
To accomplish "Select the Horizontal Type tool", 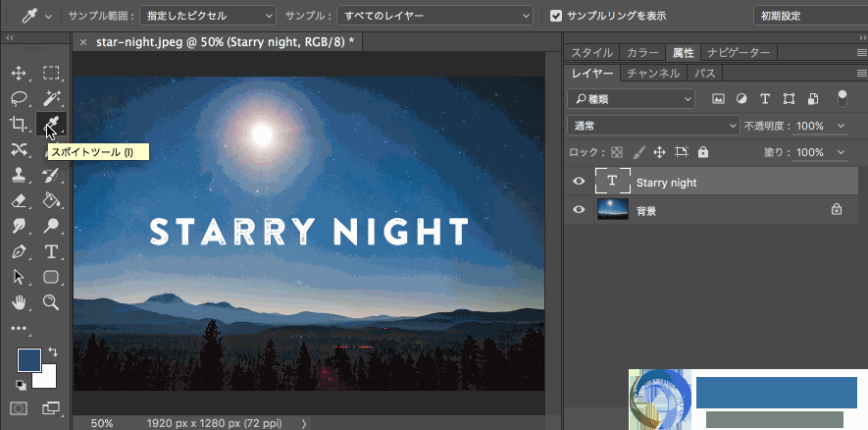I will tap(51, 252).
